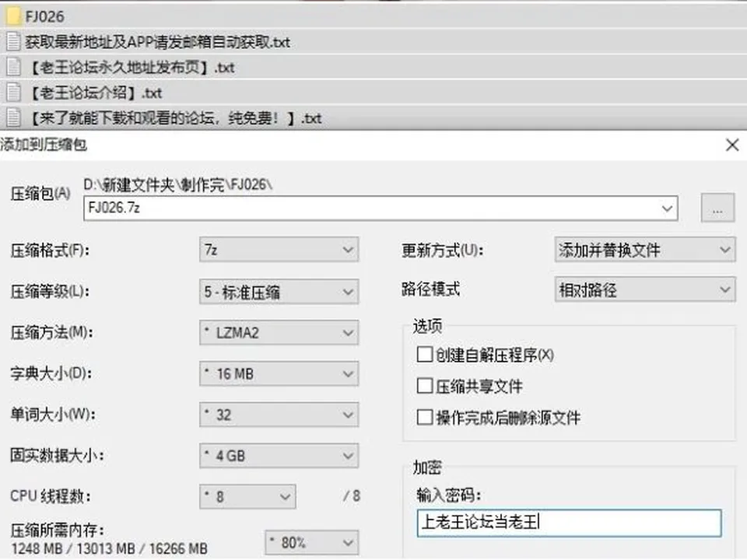Image resolution: width=747 pixels, height=560 pixels.
Task: Open the CPU 线程数 dropdown showing 8
Action: [247, 497]
